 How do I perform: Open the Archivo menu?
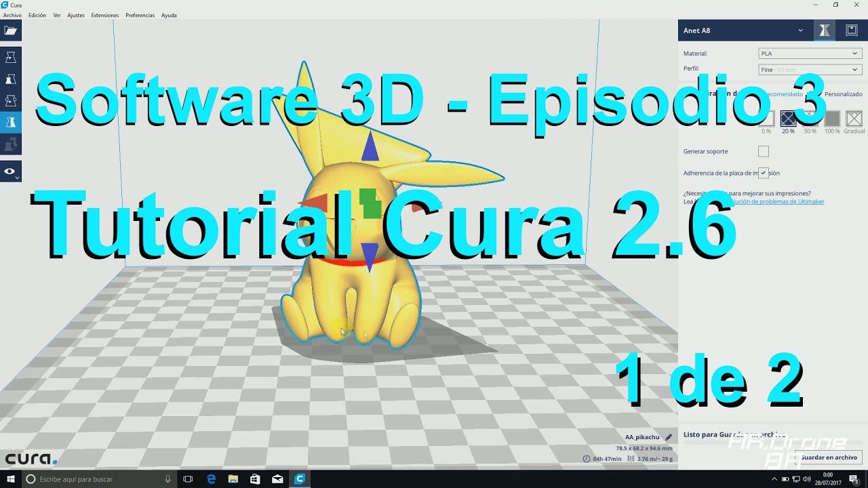12,15
